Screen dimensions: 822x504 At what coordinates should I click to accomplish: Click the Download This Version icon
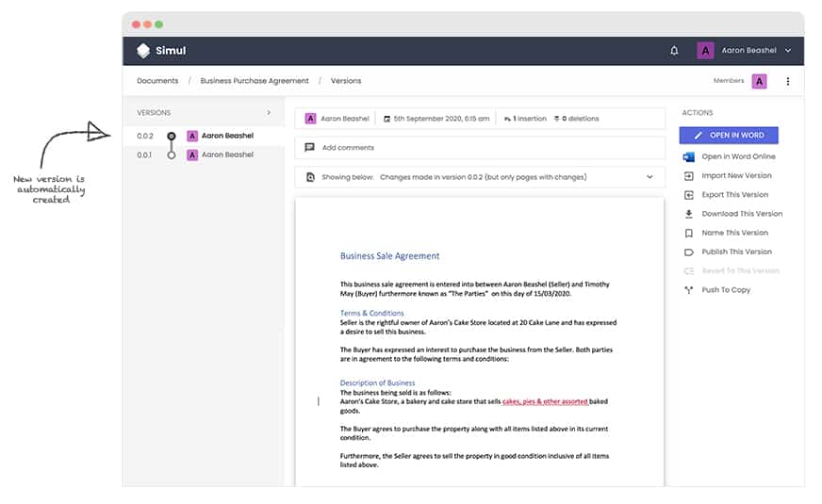(x=688, y=214)
